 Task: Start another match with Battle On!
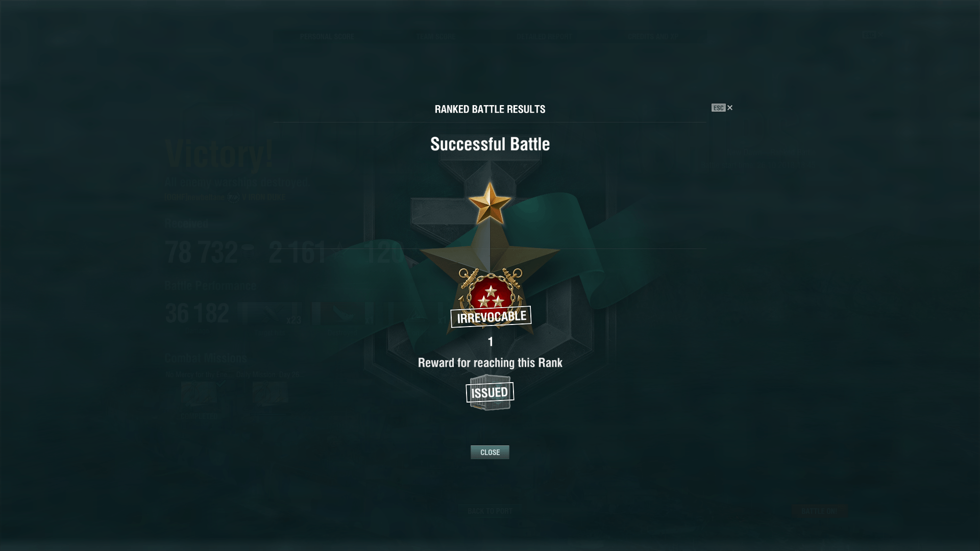[819, 511]
